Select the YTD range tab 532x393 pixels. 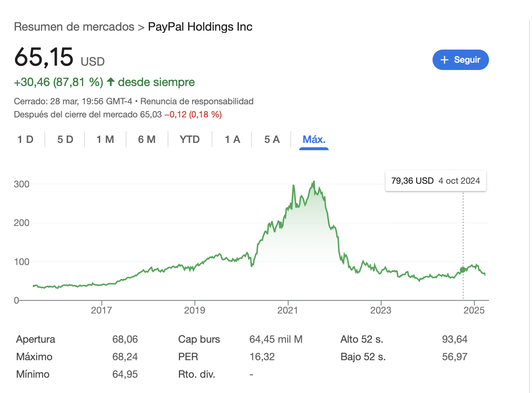(190, 139)
